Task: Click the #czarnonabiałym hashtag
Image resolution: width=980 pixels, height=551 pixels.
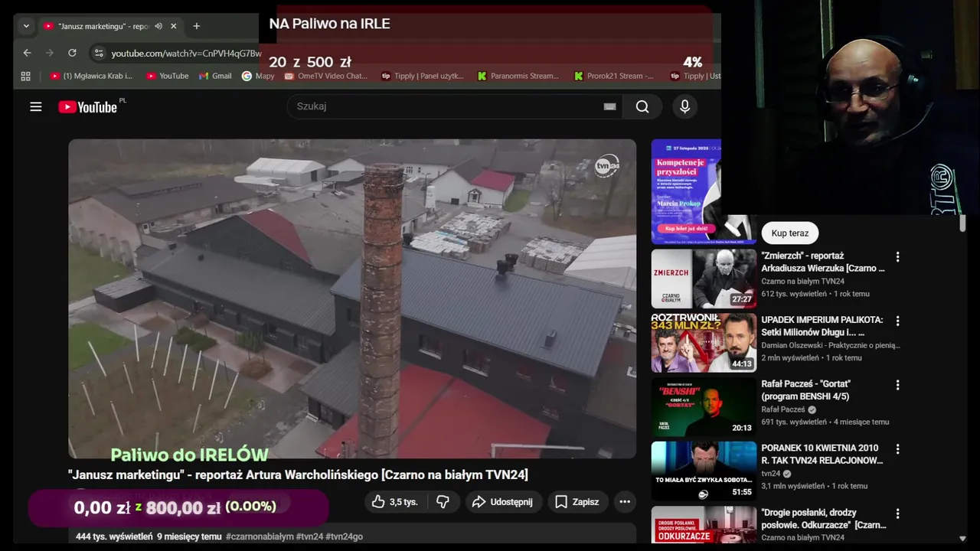Action: [260, 536]
